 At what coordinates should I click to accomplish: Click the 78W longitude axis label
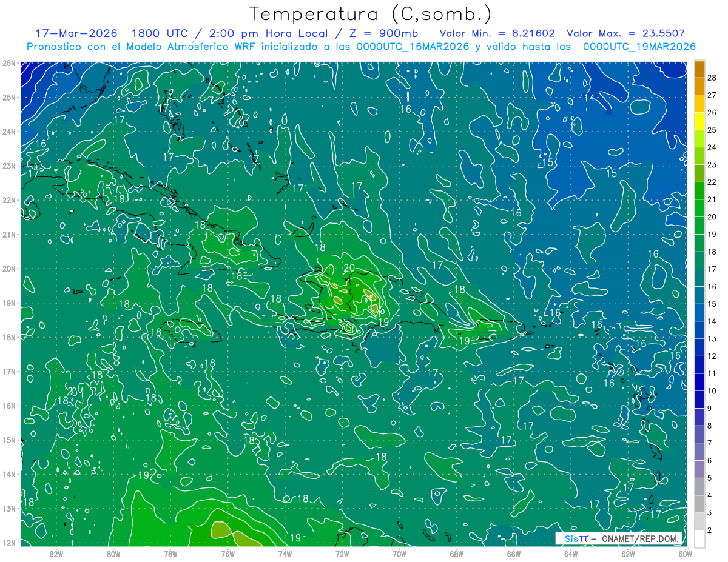170,553
